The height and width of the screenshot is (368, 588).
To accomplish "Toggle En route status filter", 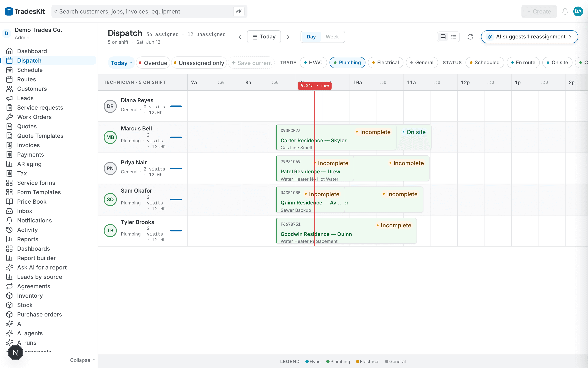I will (523, 63).
